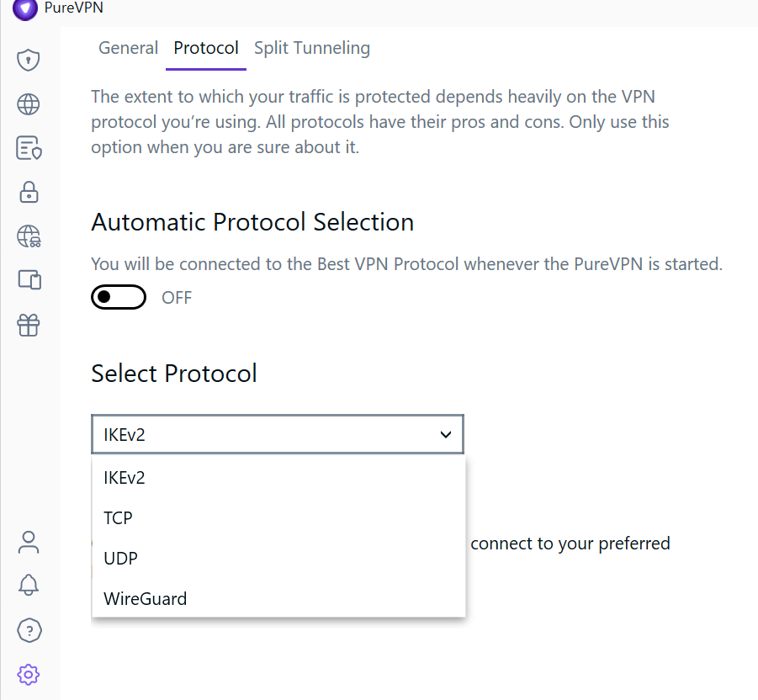Choose IKEv2 from the protocol list

pyautogui.click(x=125, y=478)
